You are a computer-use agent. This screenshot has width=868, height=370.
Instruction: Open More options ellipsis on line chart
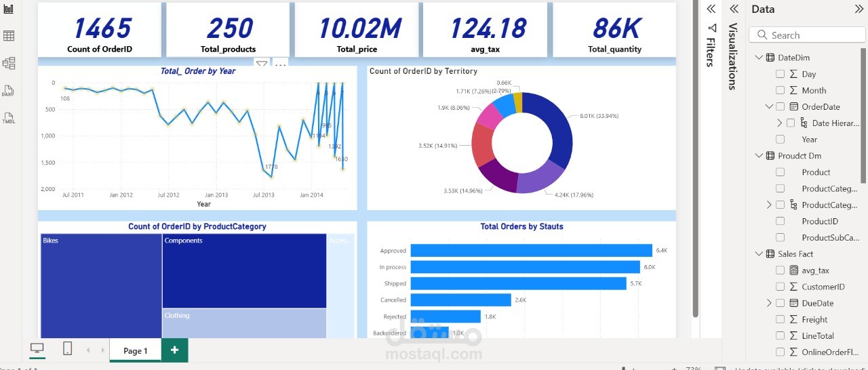click(x=280, y=64)
